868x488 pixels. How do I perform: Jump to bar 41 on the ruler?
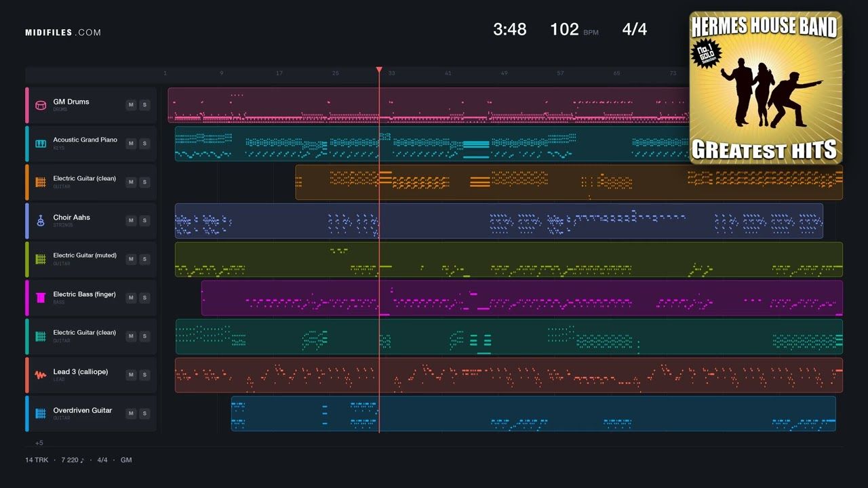point(448,73)
